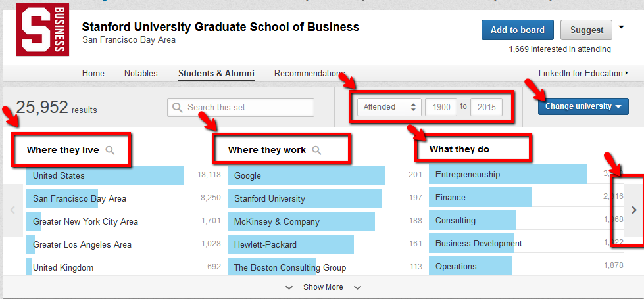Image resolution: width=644 pixels, height=299 pixels.
Task: Click the Where they live heading
Action: click(x=63, y=150)
